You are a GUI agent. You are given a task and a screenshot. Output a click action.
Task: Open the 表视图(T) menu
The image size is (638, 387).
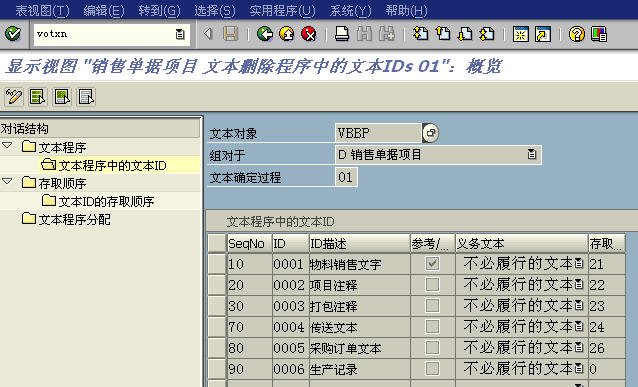point(43,10)
